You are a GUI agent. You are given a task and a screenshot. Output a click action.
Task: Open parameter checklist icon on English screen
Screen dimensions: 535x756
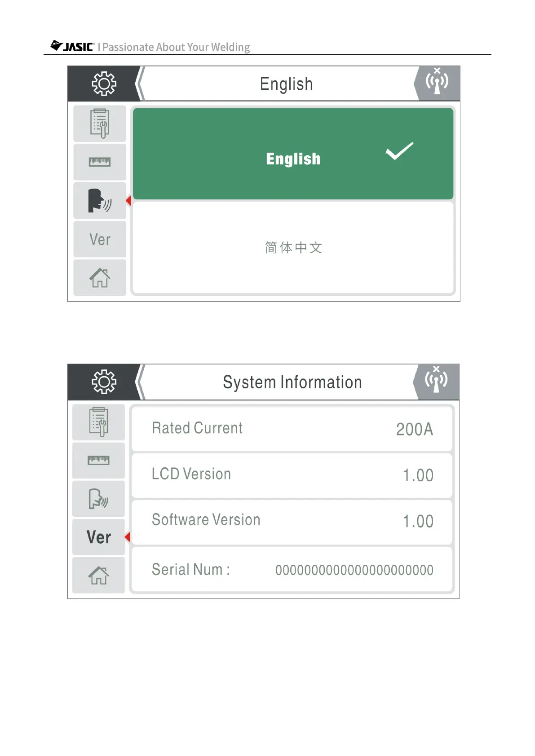pos(100,123)
